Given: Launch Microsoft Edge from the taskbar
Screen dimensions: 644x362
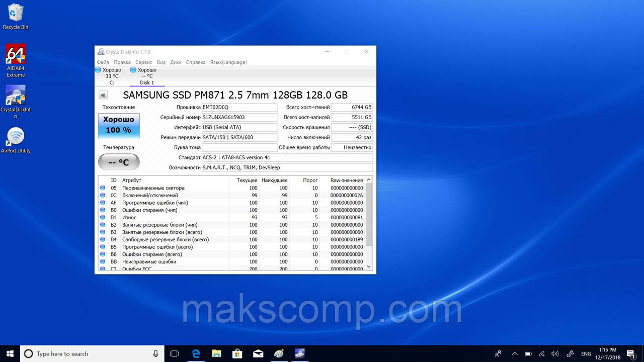Looking at the screenshot, I should (x=196, y=353).
